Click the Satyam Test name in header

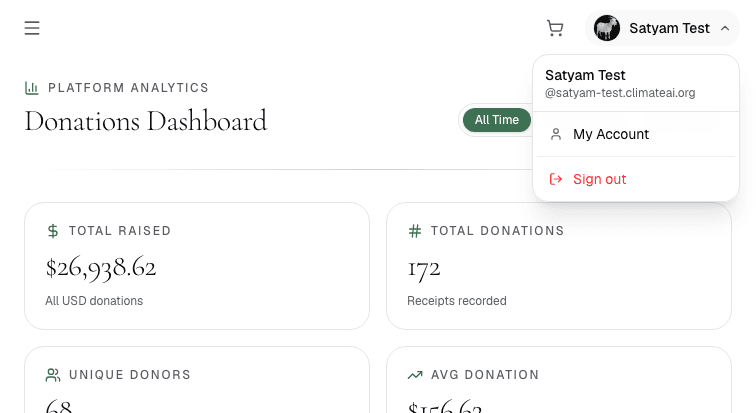[x=669, y=28]
